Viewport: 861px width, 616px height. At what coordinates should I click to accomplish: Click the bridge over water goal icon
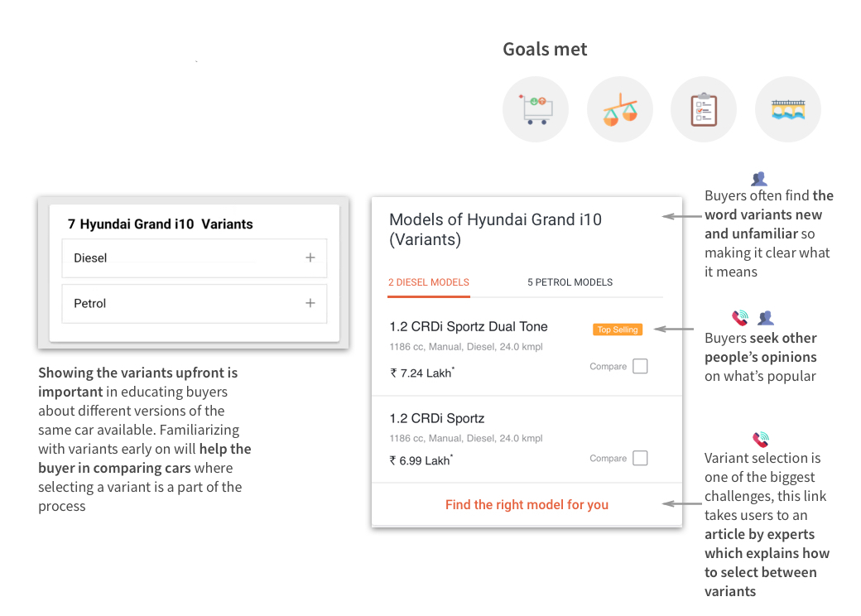pos(787,109)
